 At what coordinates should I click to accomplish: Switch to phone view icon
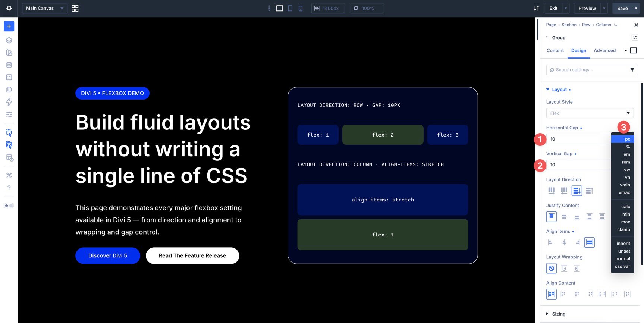click(301, 8)
